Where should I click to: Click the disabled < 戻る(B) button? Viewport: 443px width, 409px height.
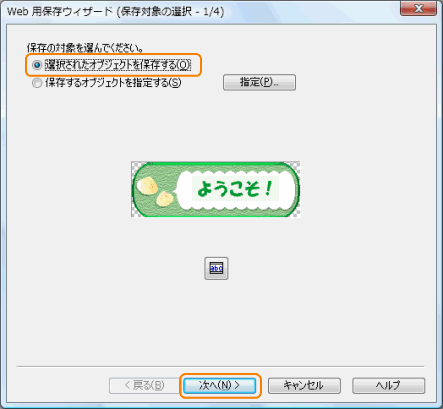point(145,386)
